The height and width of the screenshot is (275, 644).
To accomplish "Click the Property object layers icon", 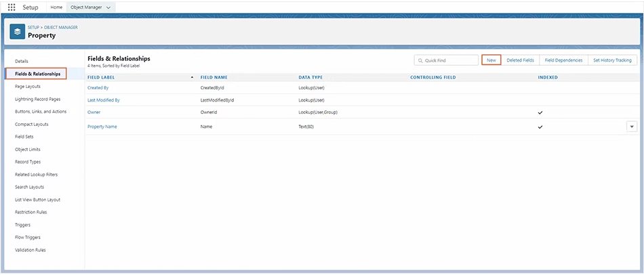I will 17,31.
